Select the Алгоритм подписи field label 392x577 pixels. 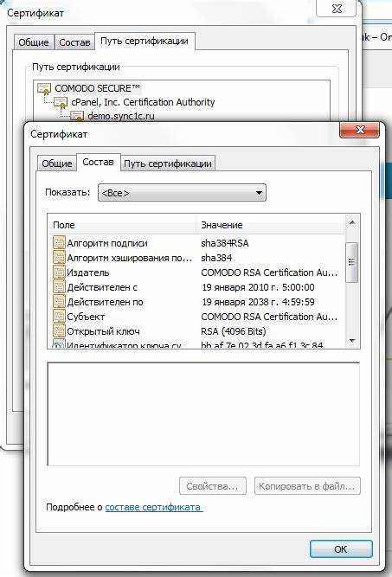pos(107,243)
